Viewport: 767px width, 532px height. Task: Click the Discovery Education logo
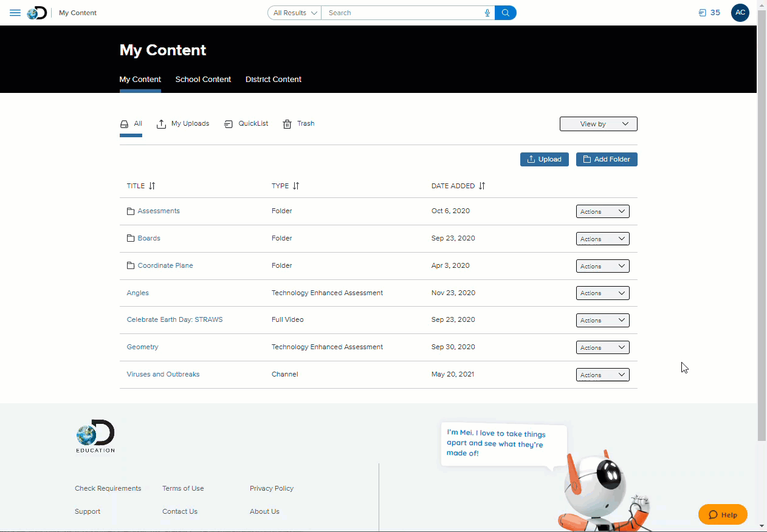click(x=37, y=12)
